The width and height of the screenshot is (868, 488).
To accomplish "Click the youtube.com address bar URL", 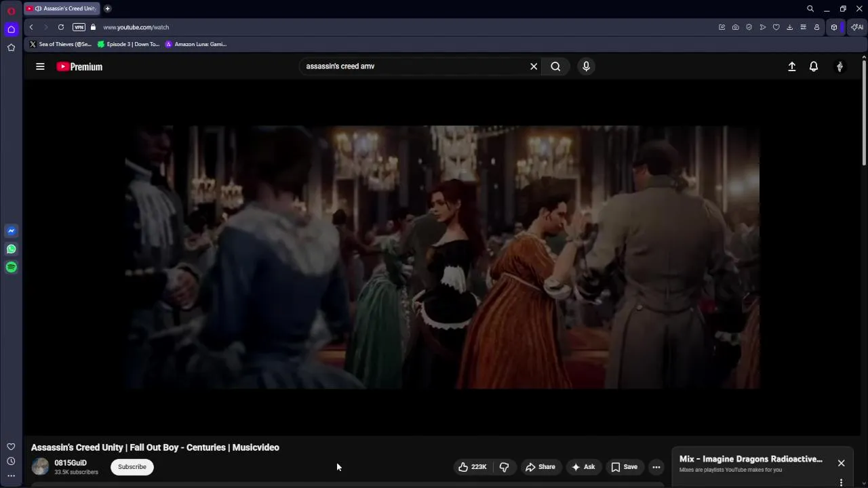I will pyautogui.click(x=136, y=27).
